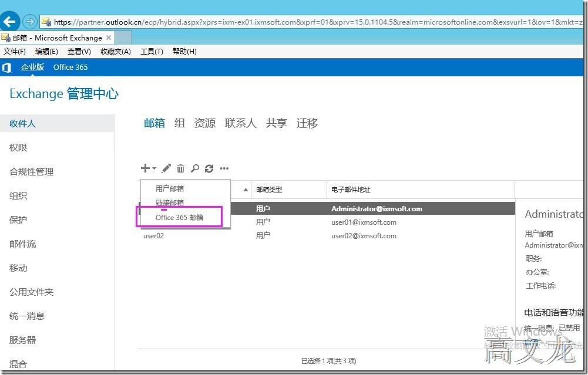Click the sort arrow in name column header
Viewport: 588px width, 375px height.
246,190
